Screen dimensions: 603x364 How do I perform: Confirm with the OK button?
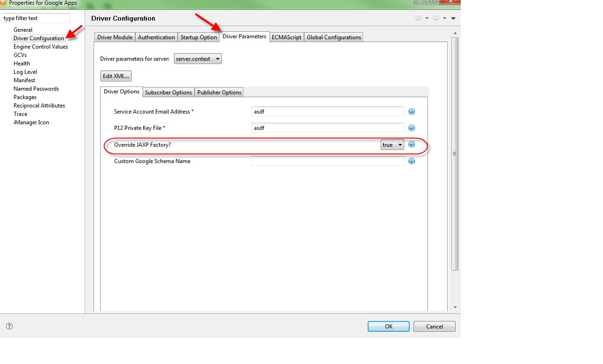tap(389, 326)
